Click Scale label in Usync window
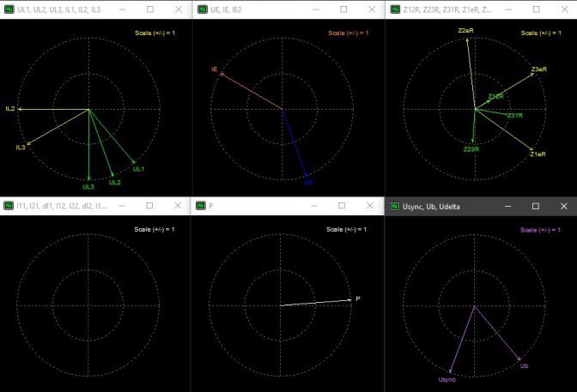577x392 pixels. pyautogui.click(x=538, y=230)
